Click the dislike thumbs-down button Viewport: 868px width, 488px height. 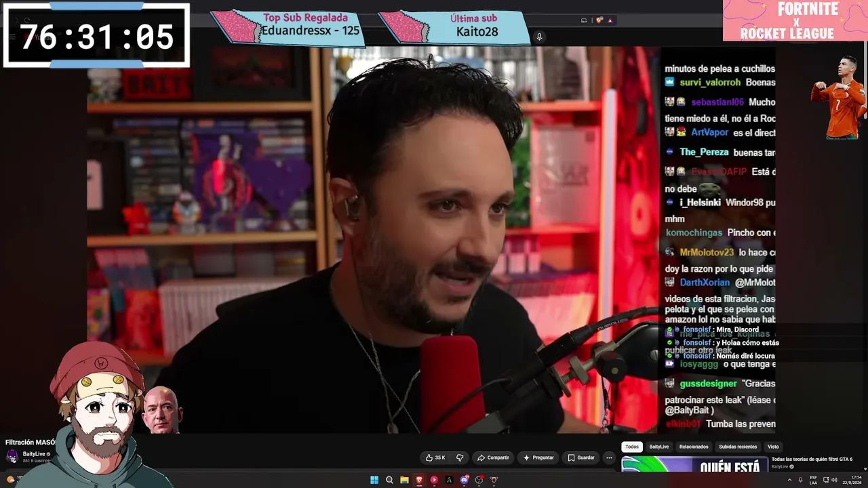pos(460,457)
